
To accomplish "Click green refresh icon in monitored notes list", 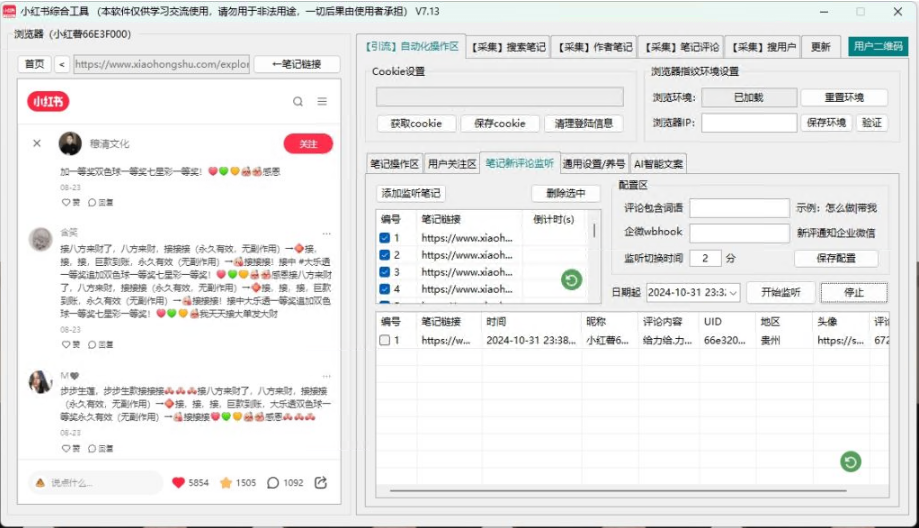I will [x=571, y=280].
